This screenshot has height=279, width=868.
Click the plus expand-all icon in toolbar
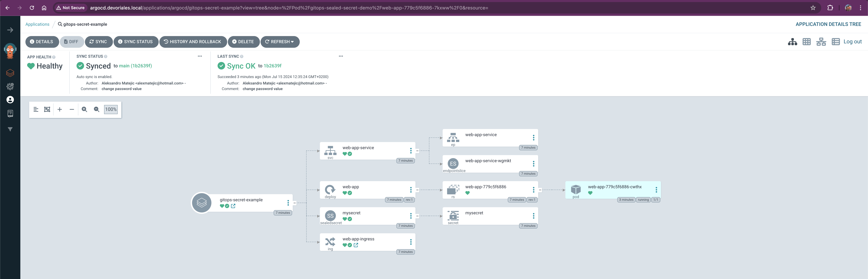[x=60, y=109]
